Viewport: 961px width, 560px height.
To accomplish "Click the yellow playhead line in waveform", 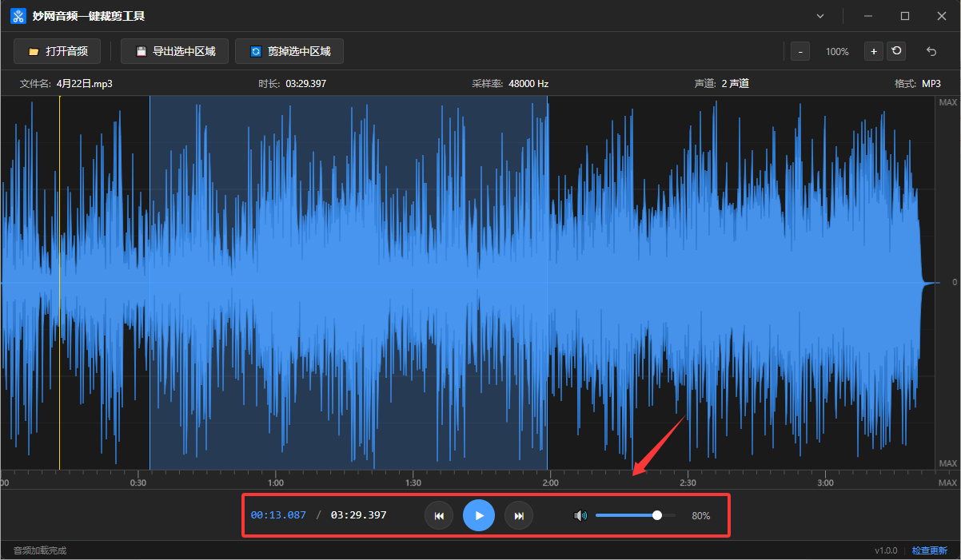I will pos(59,280).
